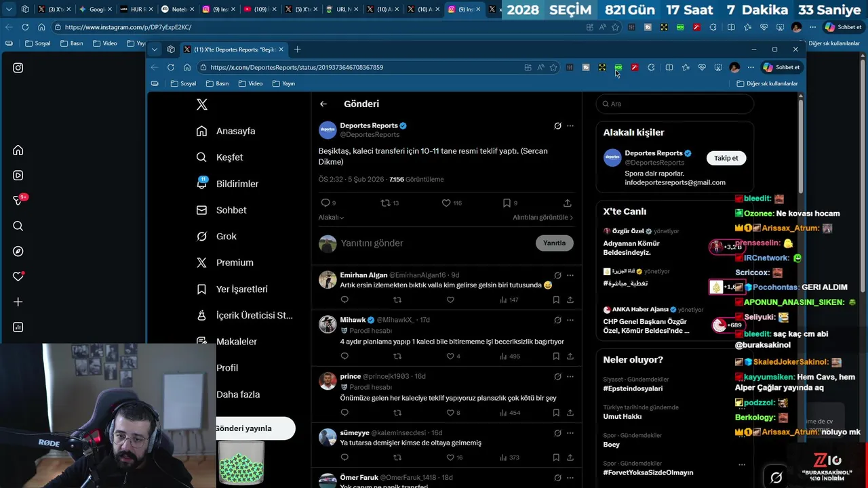Click home button in front browser toolbar

point(187,67)
